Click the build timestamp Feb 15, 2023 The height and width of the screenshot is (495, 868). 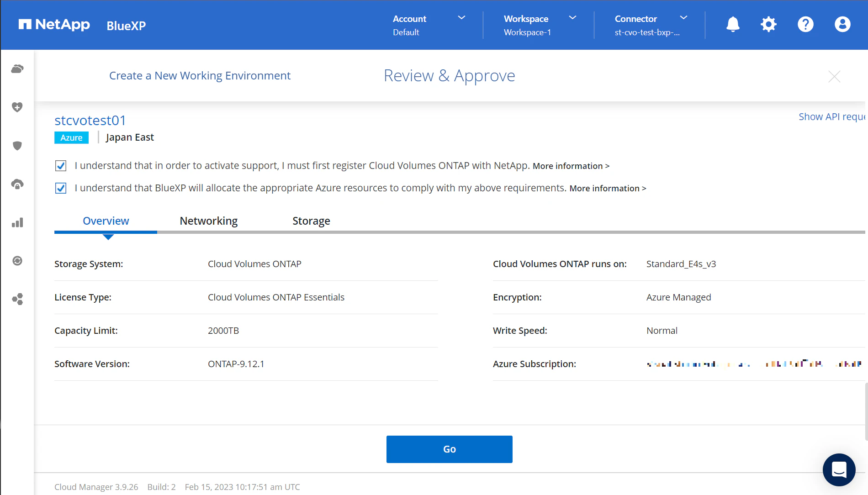click(242, 487)
